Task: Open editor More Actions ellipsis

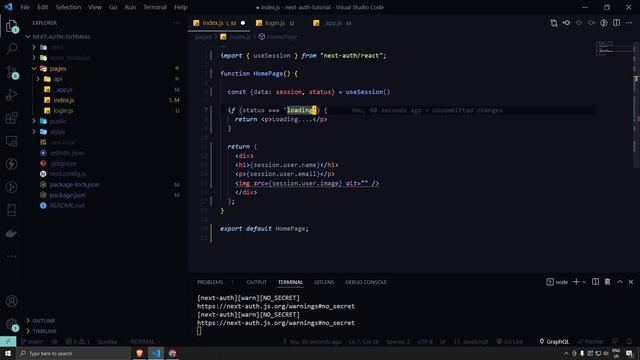Action: (629, 23)
